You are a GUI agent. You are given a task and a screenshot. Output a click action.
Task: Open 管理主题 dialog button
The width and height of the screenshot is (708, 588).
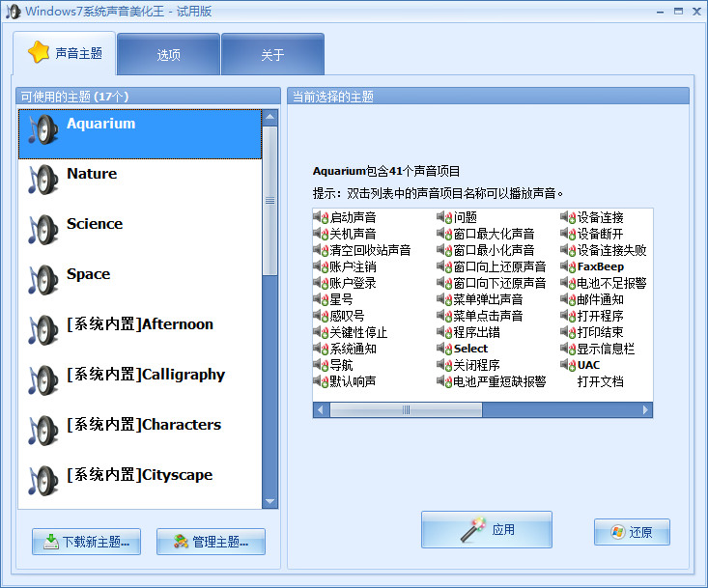tap(211, 542)
